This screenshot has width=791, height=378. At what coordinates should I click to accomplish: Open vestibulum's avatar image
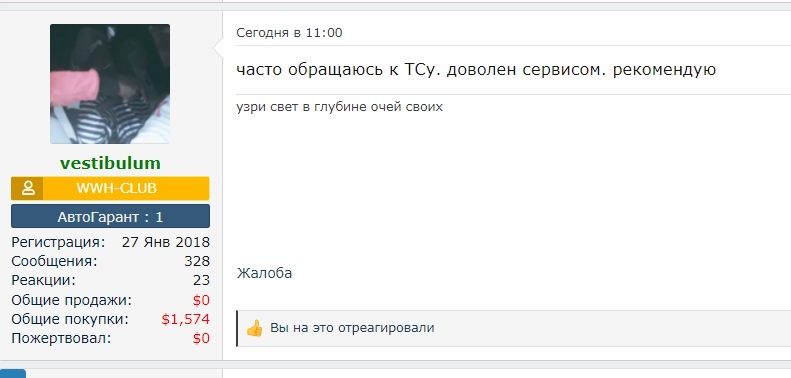[x=110, y=84]
